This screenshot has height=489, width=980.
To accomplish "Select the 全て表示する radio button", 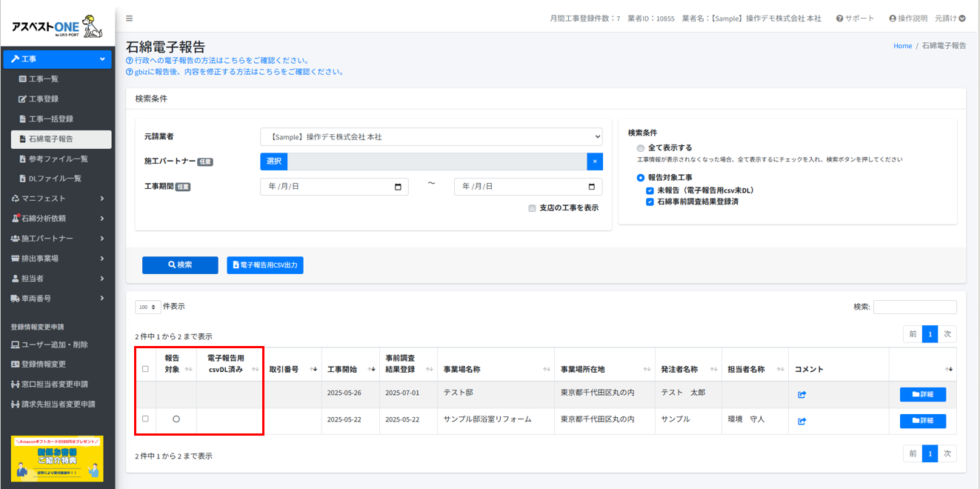I will (641, 148).
